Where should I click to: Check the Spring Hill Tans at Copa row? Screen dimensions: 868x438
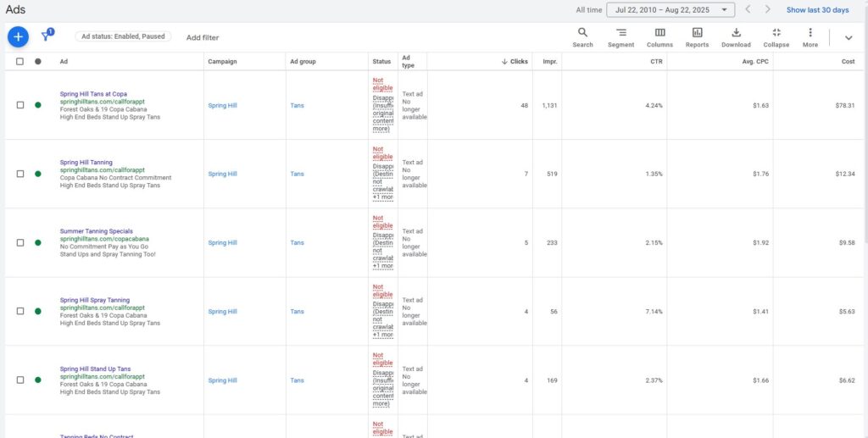point(20,105)
